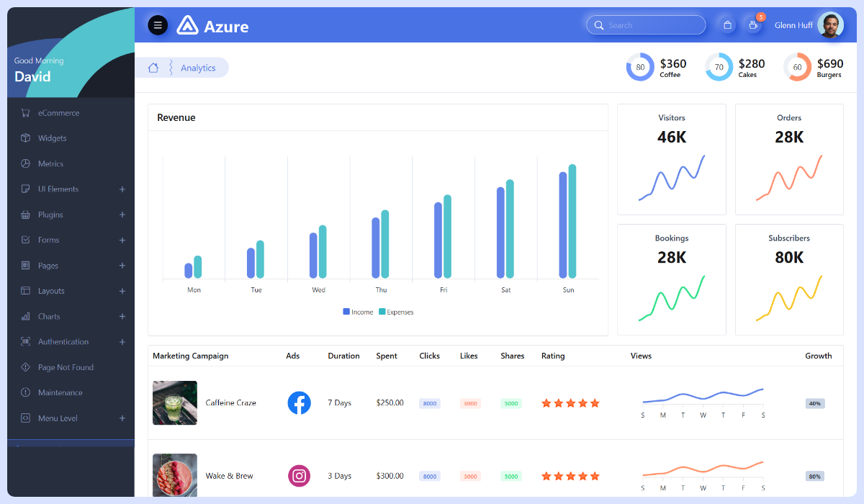Open Glenn Huff's profile avatar

[x=830, y=24]
